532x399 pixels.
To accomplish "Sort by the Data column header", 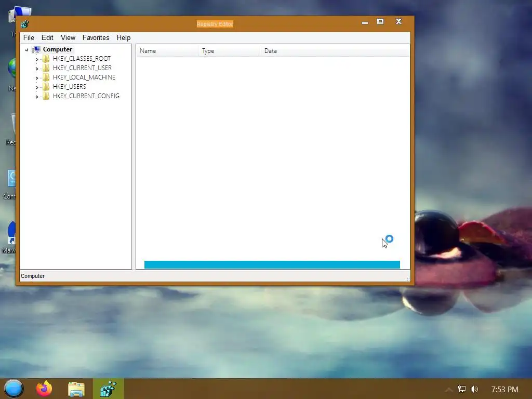I will click(335, 51).
